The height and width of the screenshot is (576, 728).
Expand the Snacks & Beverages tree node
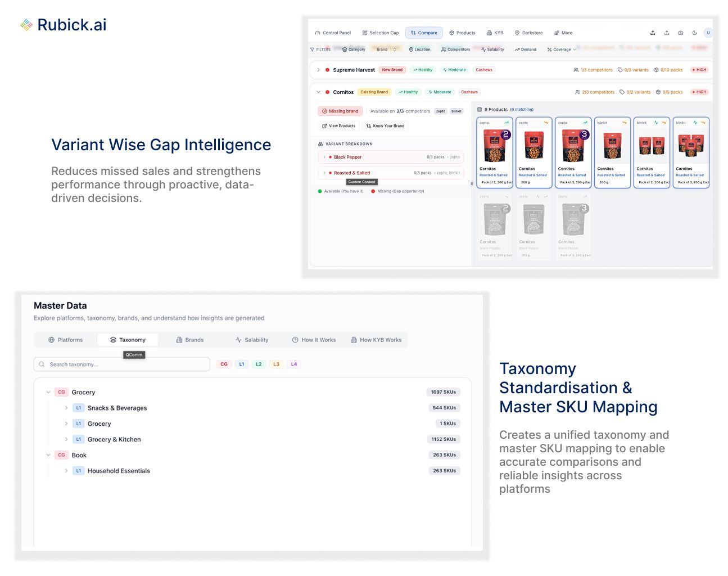pyautogui.click(x=66, y=408)
